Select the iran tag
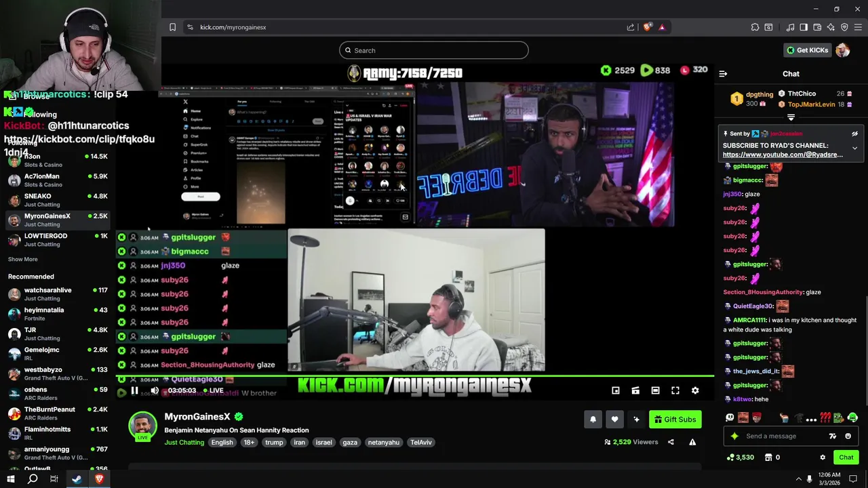Screen dimensions: 868x488 (299, 443)
